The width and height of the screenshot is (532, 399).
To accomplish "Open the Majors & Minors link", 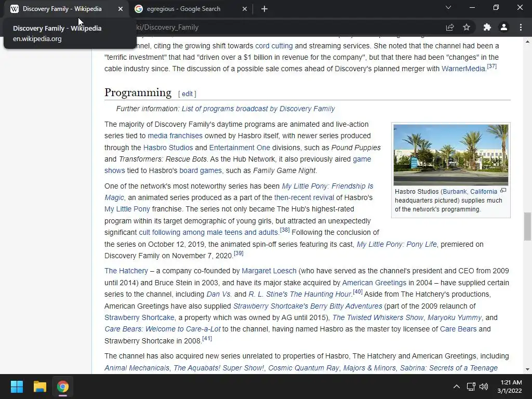I will [369, 368].
